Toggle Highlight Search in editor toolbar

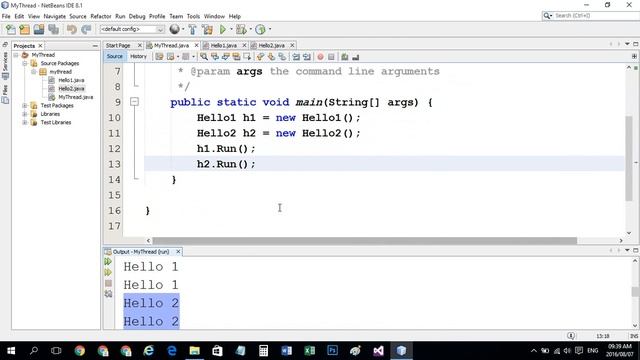point(236,57)
